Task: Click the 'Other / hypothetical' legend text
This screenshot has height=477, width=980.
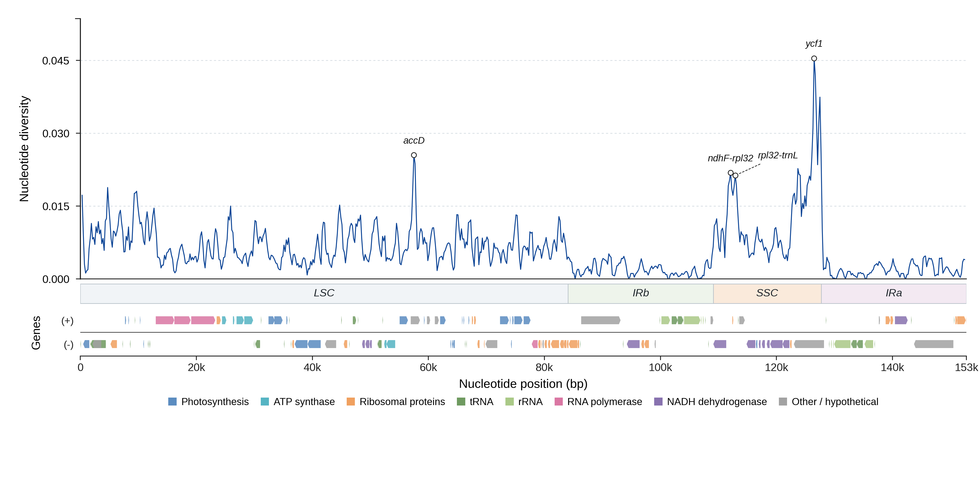Action: tap(835, 402)
